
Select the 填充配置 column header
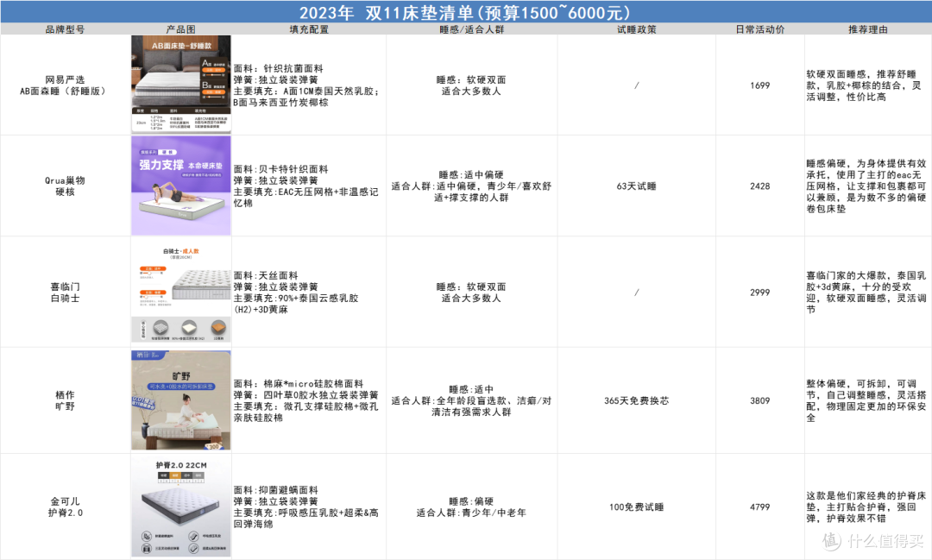pyautogui.click(x=309, y=29)
